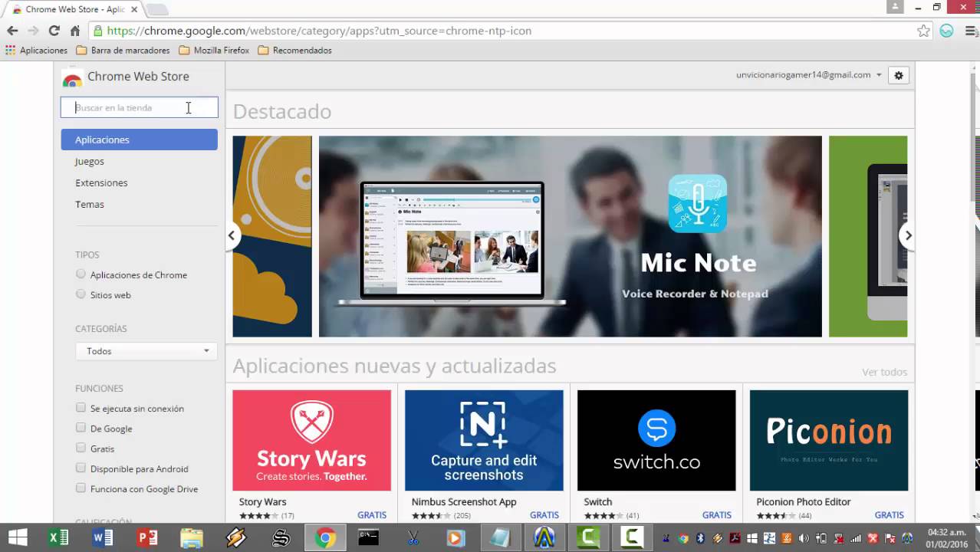
Task: Open the green Camtasia taskbar icon
Action: [588, 537]
